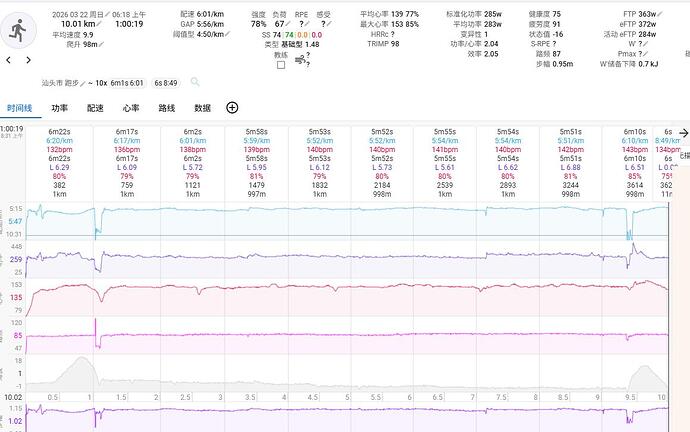Click the 1:00:19 elapsed time label above charts
690x432 pixels.
click(x=12, y=129)
